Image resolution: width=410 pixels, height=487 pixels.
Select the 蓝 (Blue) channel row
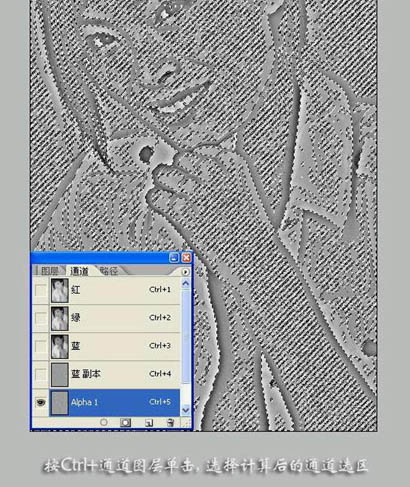115,346
